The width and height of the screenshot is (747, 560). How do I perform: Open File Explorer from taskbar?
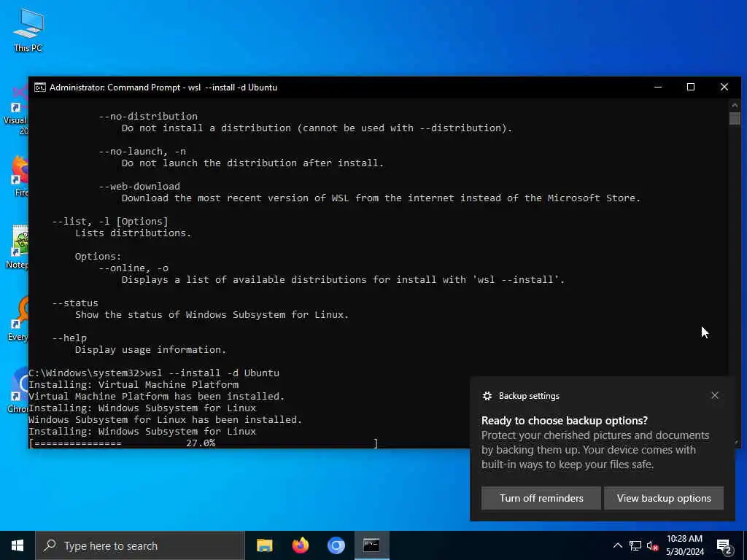pyautogui.click(x=264, y=545)
